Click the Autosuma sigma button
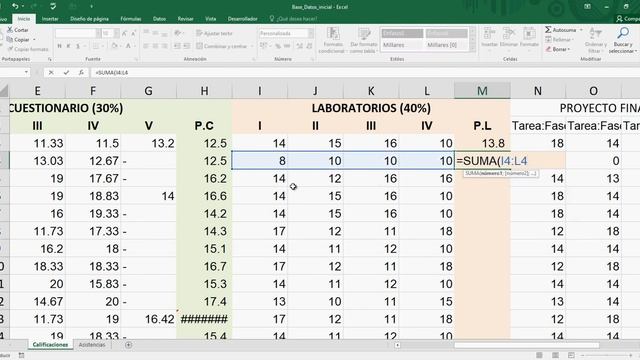This screenshot has width=640, height=360. point(560,30)
